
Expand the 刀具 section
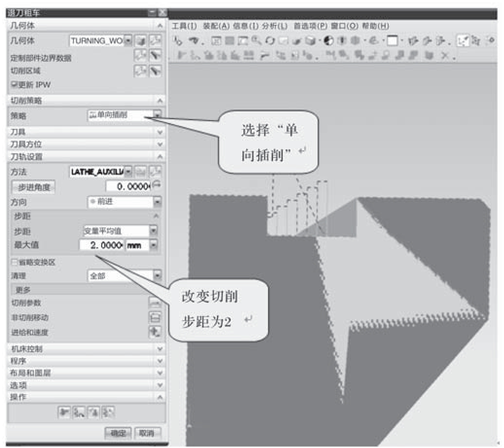coord(86,132)
